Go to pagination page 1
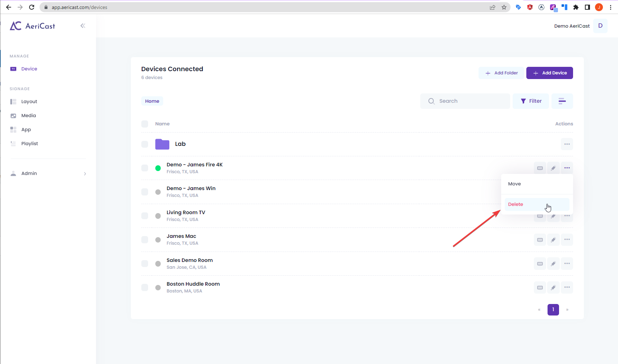Screen dimensions: 618x364 point(553,309)
